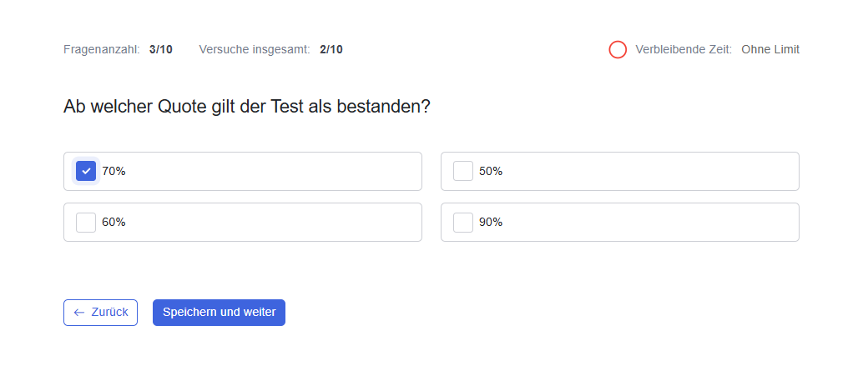Click the left arrow icon beside Zurück
This screenshot has height=391, width=868.
[x=79, y=313]
